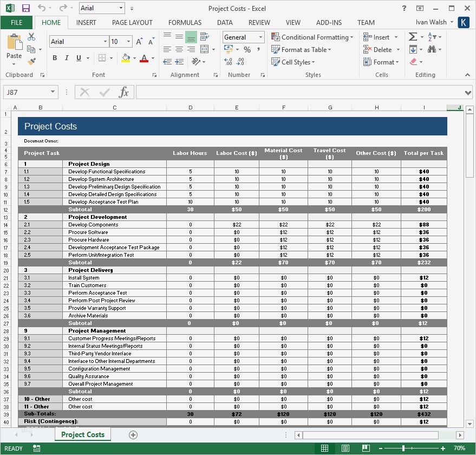The image size is (476, 455).
Task: Redo the last action
Action: [x=63, y=8]
